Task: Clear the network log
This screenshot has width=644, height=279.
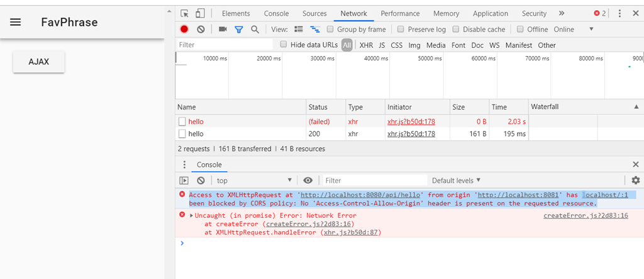Action: pyautogui.click(x=201, y=29)
